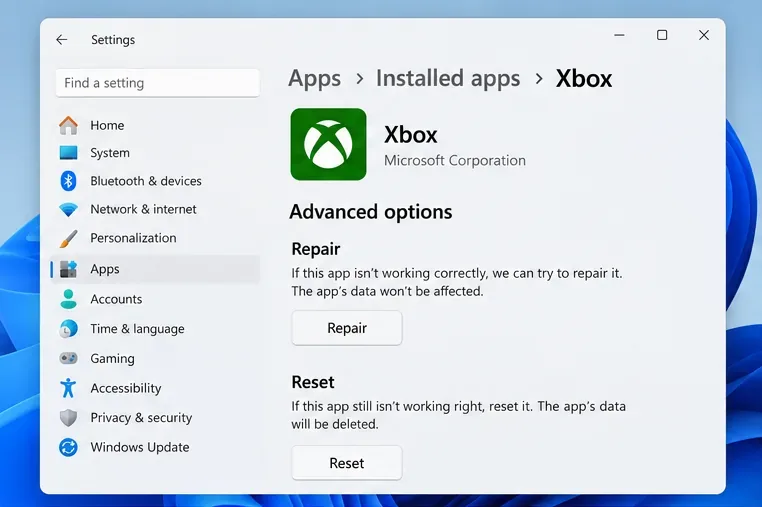Minimize the Settings window
This screenshot has width=762, height=507.
(x=619, y=35)
